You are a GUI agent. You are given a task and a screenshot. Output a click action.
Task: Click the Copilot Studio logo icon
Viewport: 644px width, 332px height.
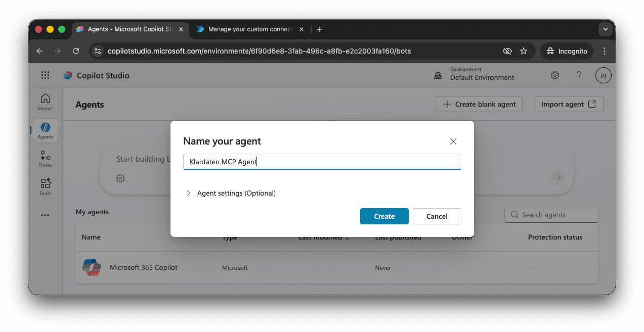click(68, 75)
